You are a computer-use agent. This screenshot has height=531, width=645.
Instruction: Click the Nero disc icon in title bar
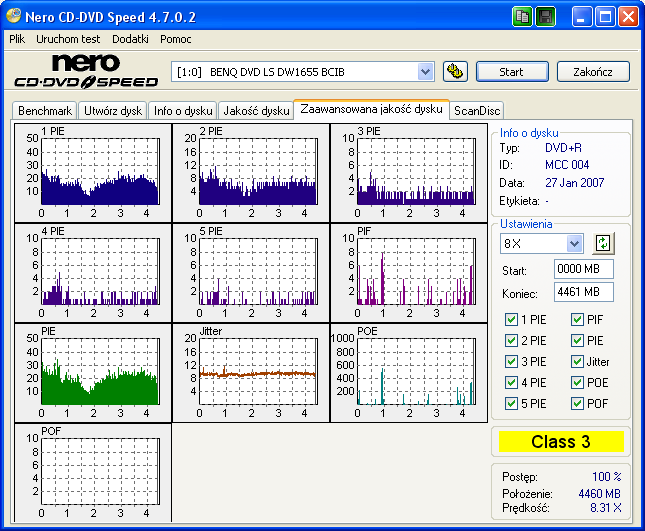click(x=14, y=16)
